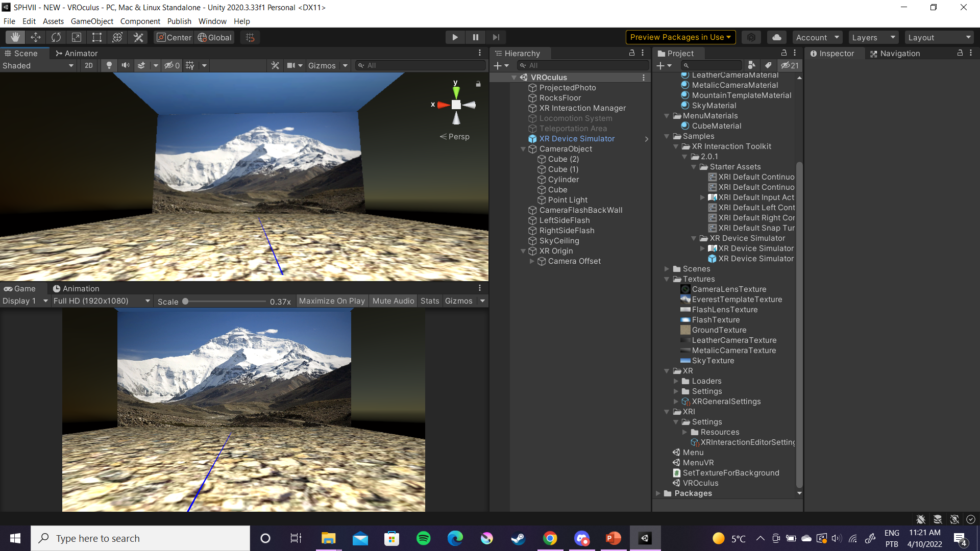Image resolution: width=980 pixels, height=551 pixels.
Task: Select the Hand tool in toolbar
Action: [x=15, y=37]
